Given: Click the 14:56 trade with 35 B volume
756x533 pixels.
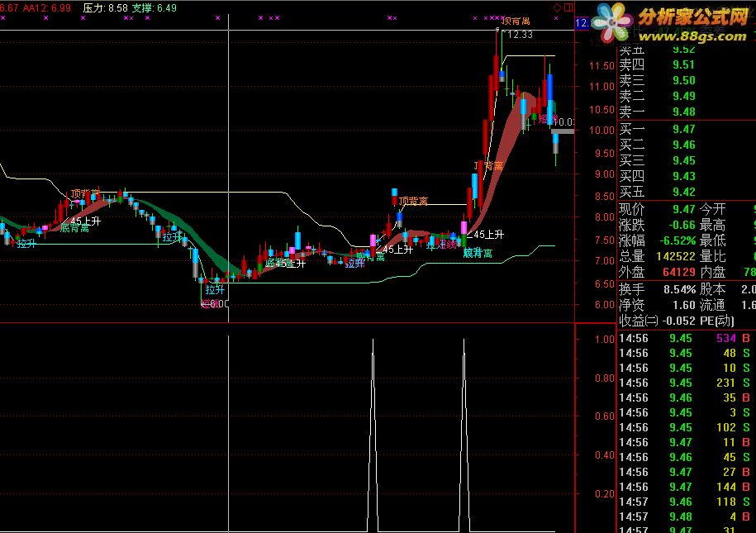Looking at the screenshot, I should pos(685,398).
